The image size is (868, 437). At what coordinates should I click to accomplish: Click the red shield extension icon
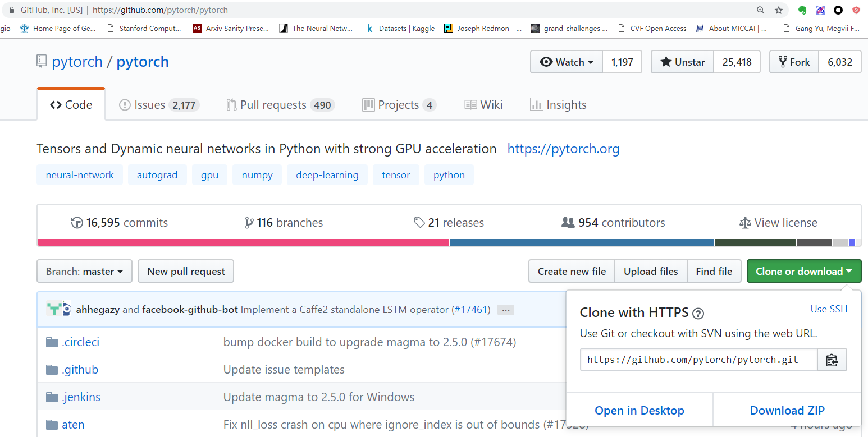[x=856, y=10]
